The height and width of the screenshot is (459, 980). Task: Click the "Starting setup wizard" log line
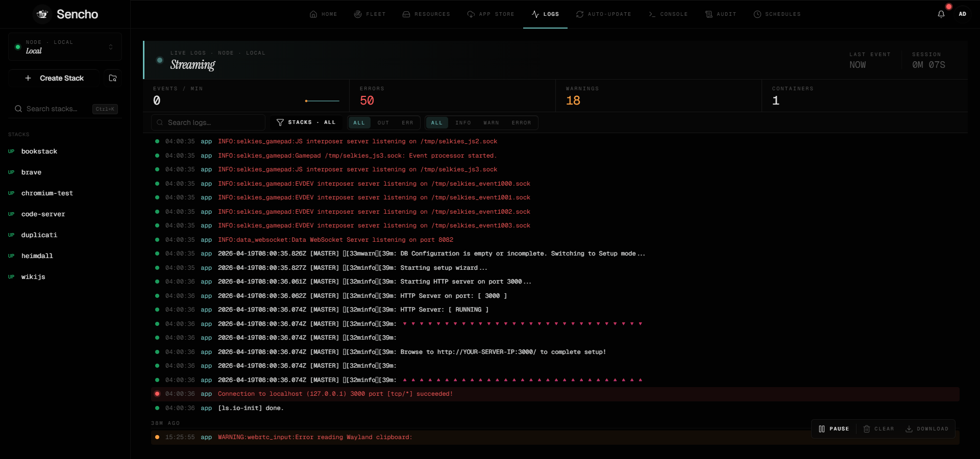tap(555, 268)
